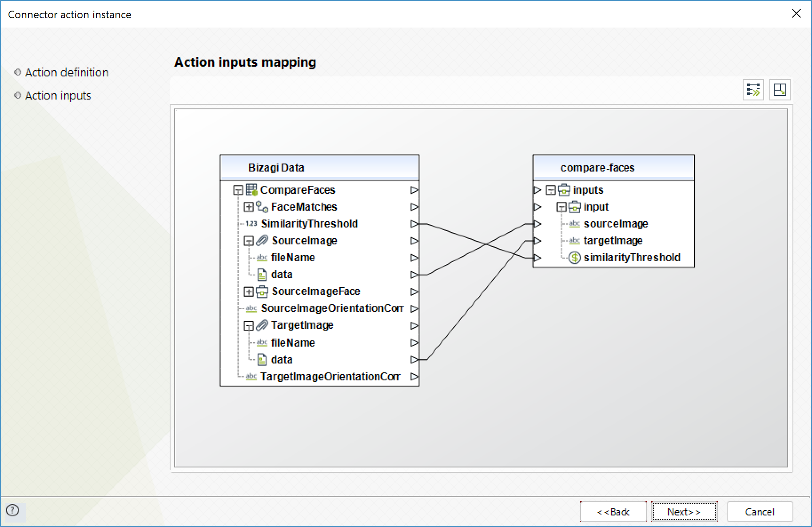Screen dimensions: 812x527
Task: Click the similarityThreshold dollar currency icon
Action: point(575,258)
